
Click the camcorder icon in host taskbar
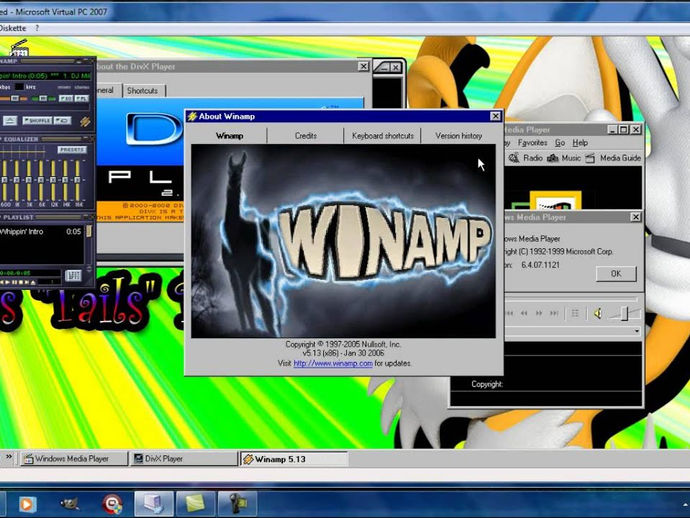(x=237, y=504)
